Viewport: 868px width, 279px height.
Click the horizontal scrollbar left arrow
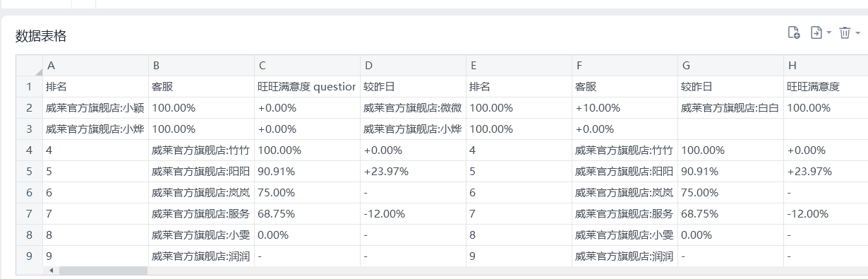pos(50,271)
